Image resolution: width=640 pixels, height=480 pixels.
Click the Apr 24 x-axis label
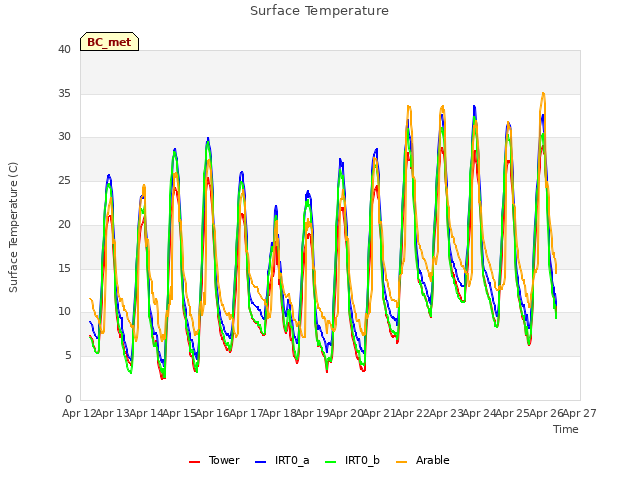click(x=479, y=413)
